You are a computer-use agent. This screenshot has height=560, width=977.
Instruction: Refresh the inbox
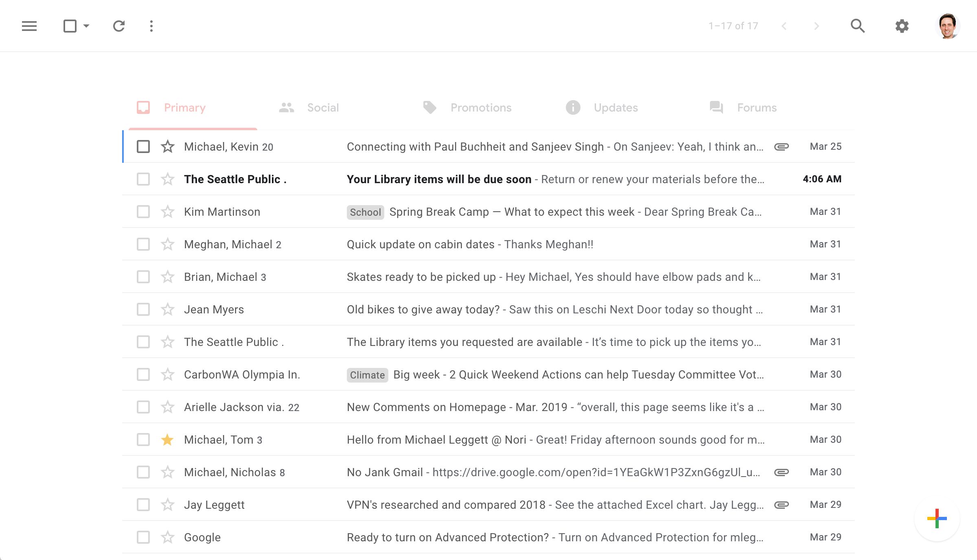coord(118,26)
